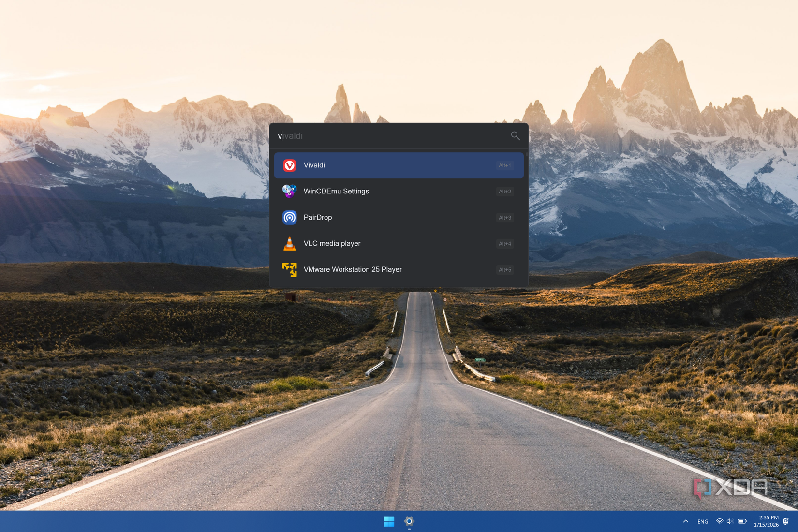Screen dimensions: 798x532
Task: Open VMware Workstation 25 Player icon
Action: click(289, 269)
